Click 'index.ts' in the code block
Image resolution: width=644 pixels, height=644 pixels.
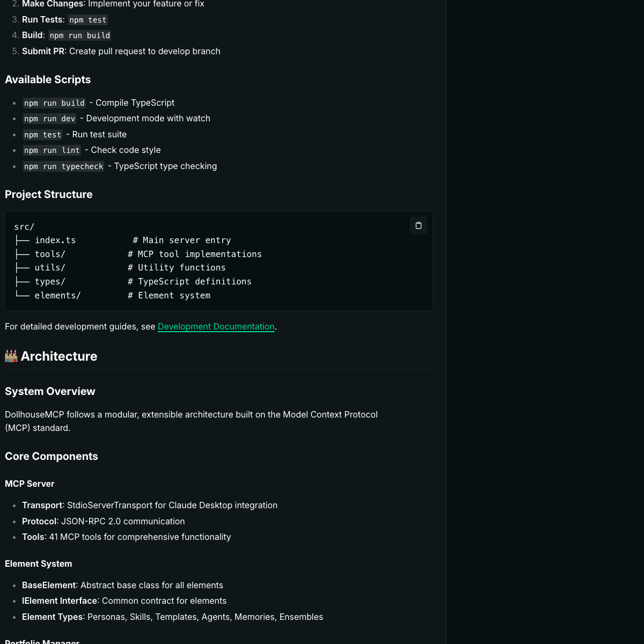(55, 240)
